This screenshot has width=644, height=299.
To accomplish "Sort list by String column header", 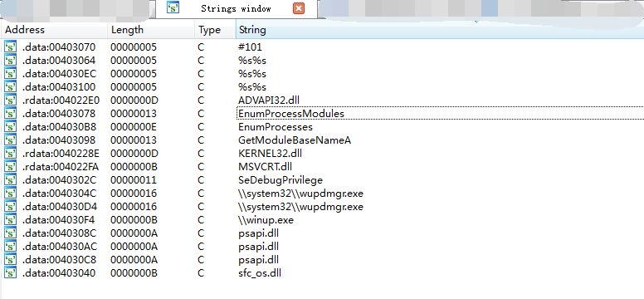I will [440, 30].
